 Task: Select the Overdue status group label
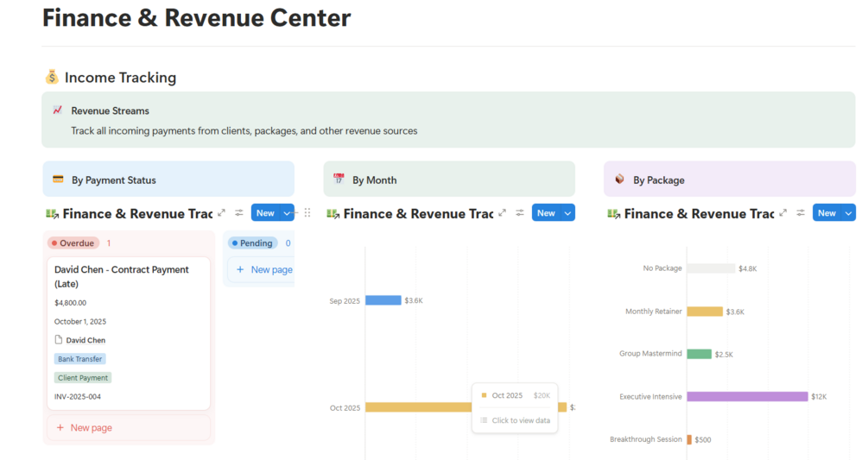(73, 243)
